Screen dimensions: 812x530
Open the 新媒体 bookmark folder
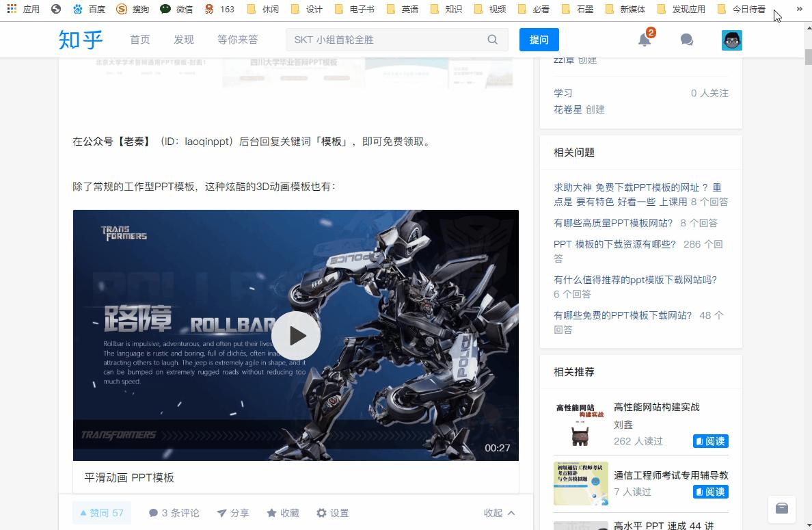[x=625, y=9]
